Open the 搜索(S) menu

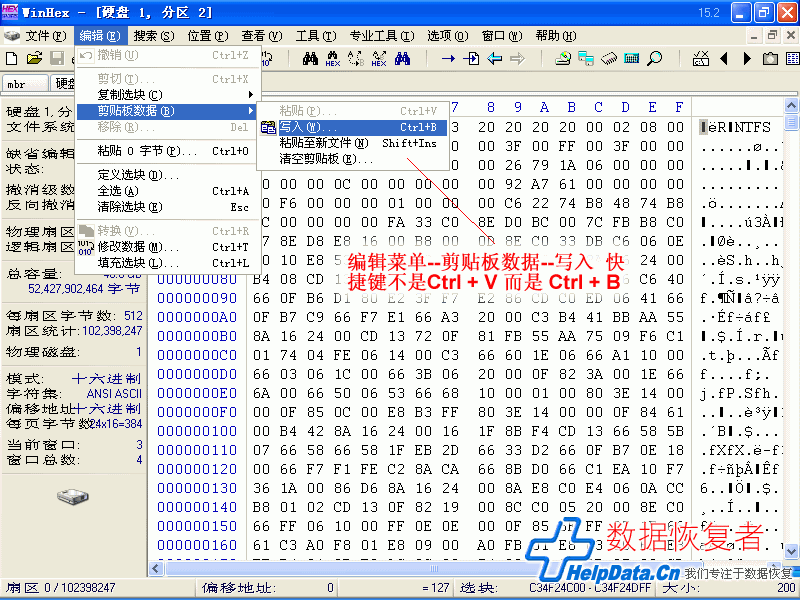coord(154,36)
